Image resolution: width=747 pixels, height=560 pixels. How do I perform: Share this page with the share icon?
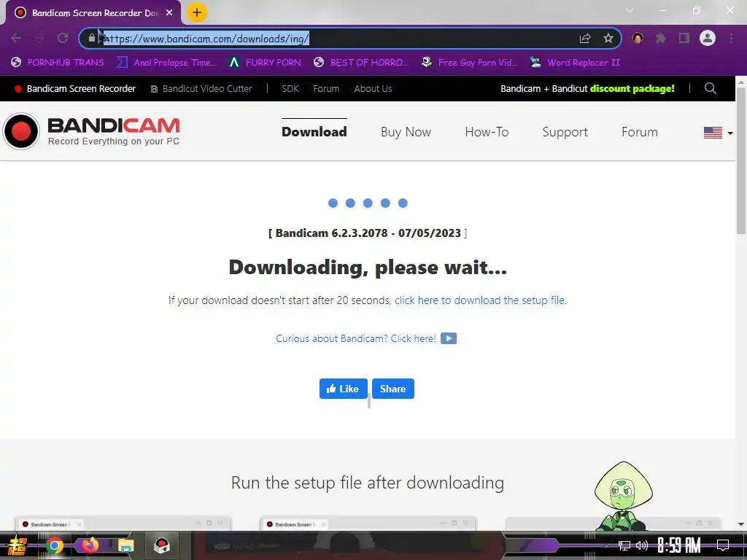click(x=585, y=39)
